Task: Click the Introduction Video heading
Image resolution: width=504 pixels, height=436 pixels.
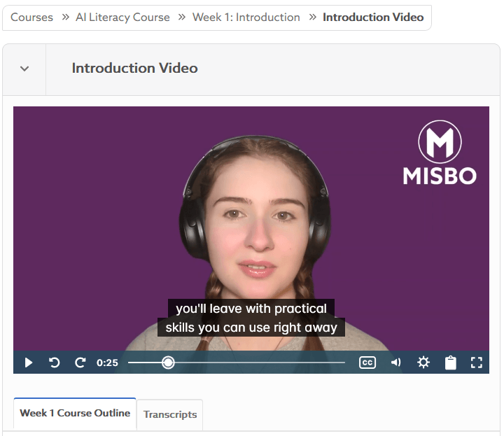Action: [134, 68]
